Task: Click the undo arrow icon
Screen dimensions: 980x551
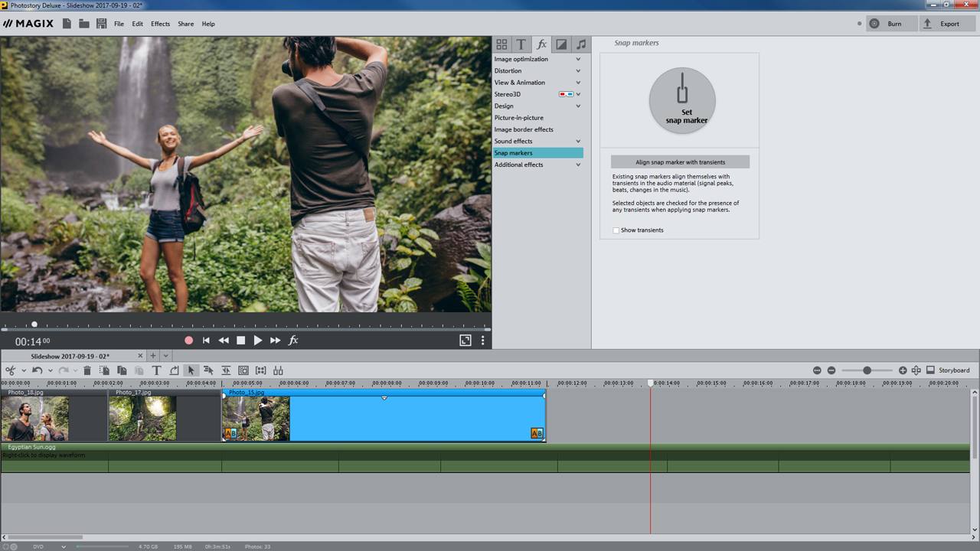Action: 36,370
